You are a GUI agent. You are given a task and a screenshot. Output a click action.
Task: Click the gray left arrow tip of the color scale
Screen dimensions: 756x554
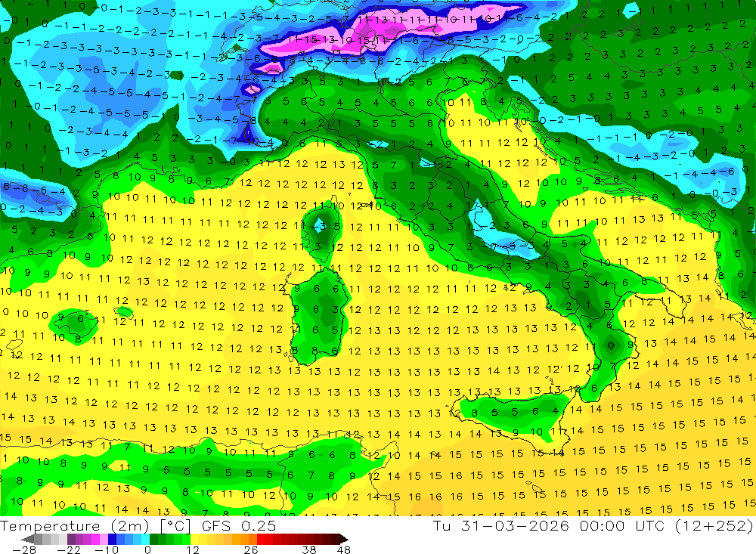(x=27, y=539)
